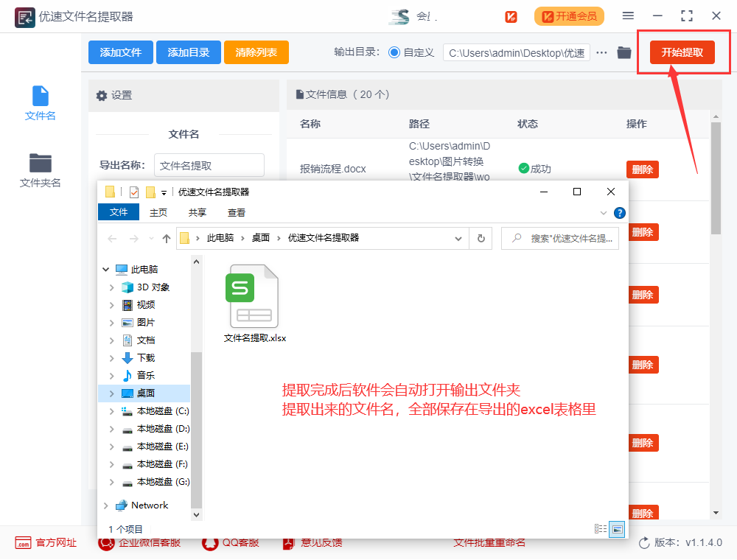Click the orange VIP badge icon
737x560 pixels.
tap(511, 17)
